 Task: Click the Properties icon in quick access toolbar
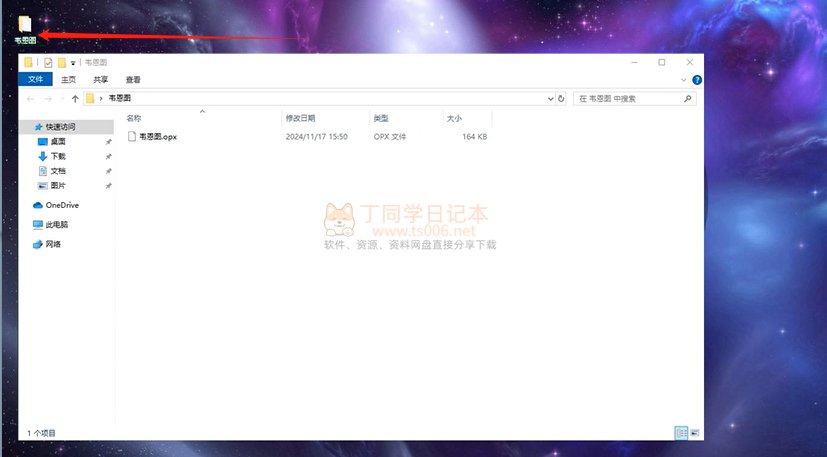click(48, 63)
